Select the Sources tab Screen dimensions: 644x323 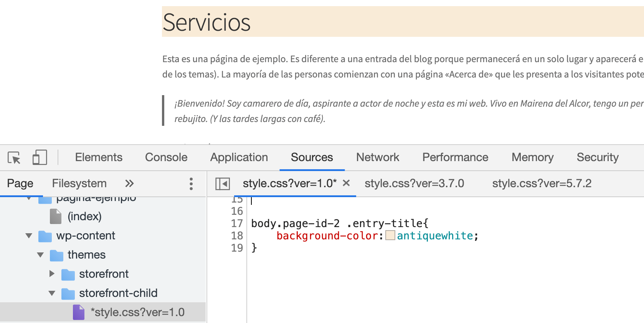tap(312, 157)
